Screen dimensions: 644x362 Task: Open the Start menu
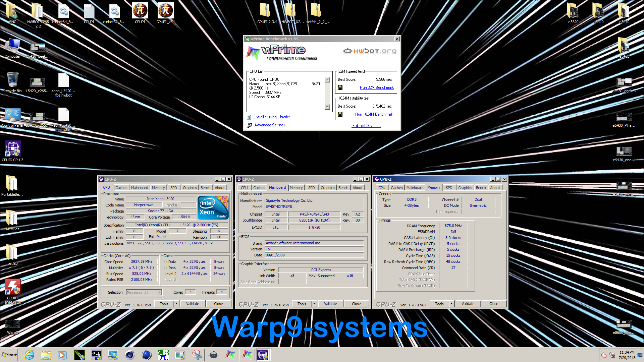[x=9, y=355]
